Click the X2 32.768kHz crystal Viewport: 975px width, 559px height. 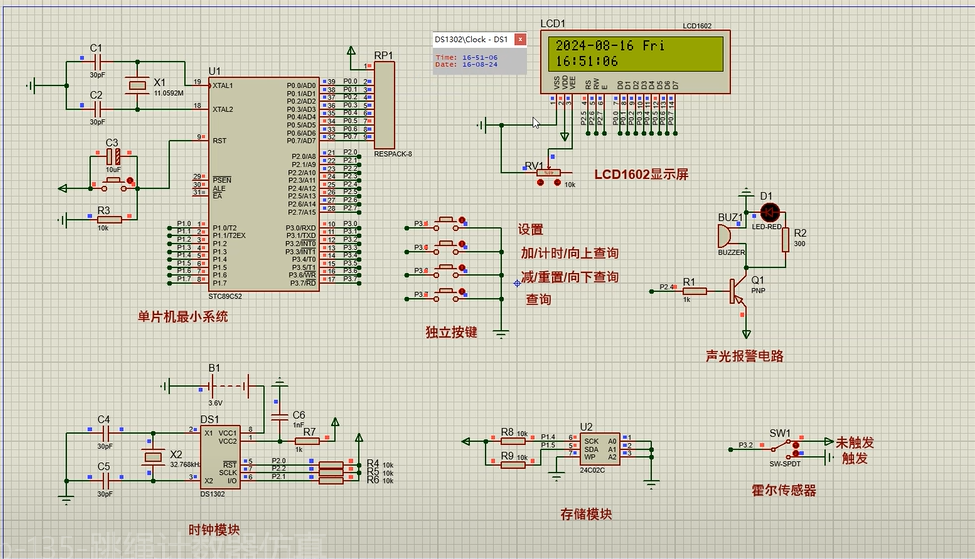[x=151, y=458]
